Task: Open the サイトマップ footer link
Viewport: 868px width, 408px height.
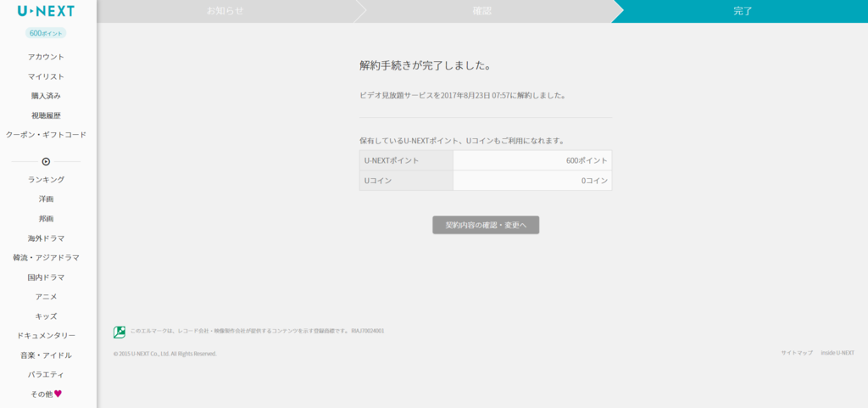Action: tap(797, 353)
